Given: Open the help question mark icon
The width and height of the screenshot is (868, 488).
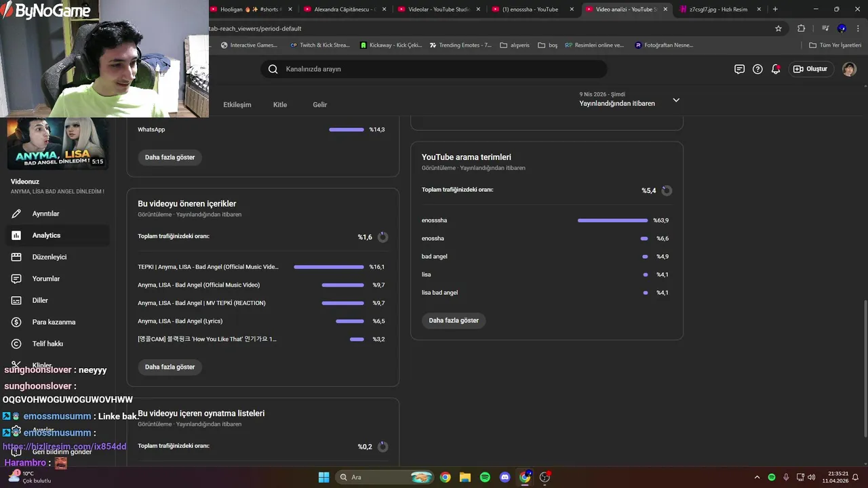Looking at the screenshot, I should (757, 69).
